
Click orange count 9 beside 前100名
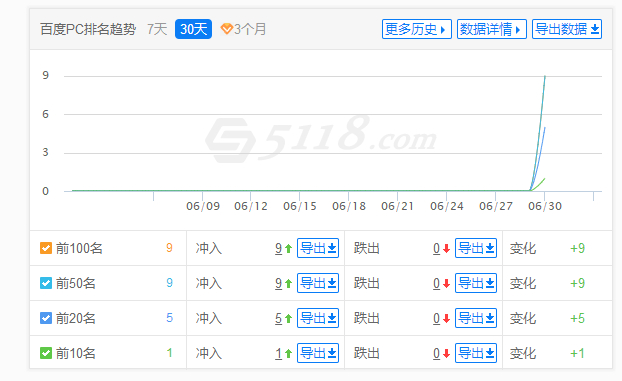click(x=169, y=248)
